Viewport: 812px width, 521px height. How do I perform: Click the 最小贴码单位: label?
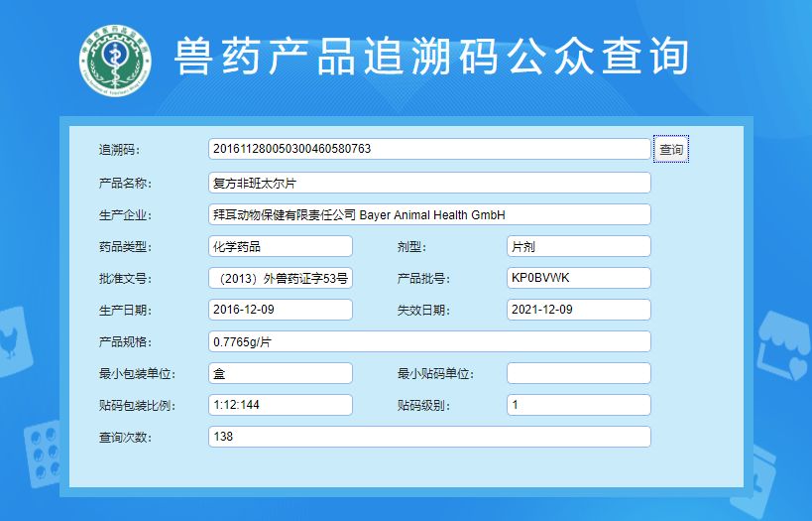click(x=435, y=374)
